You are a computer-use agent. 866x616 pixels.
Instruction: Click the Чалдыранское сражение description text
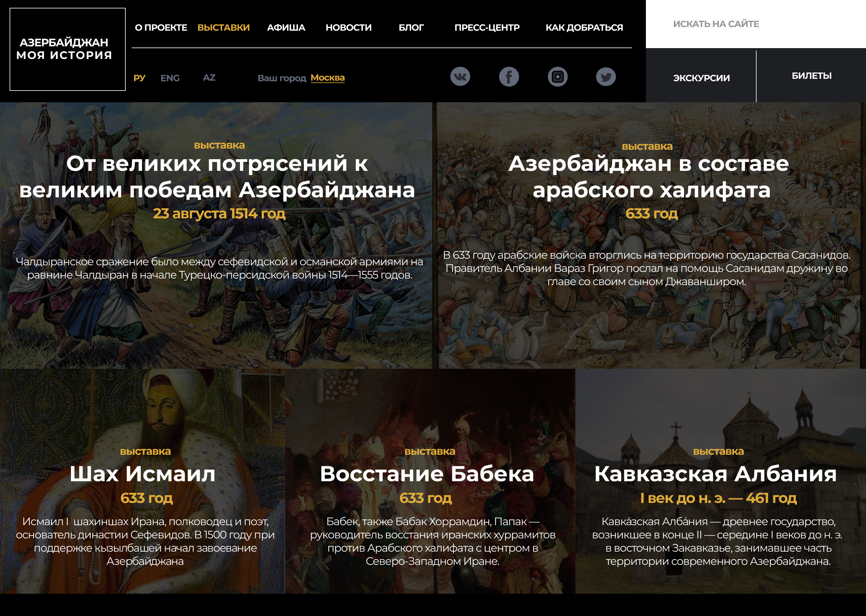click(220, 268)
